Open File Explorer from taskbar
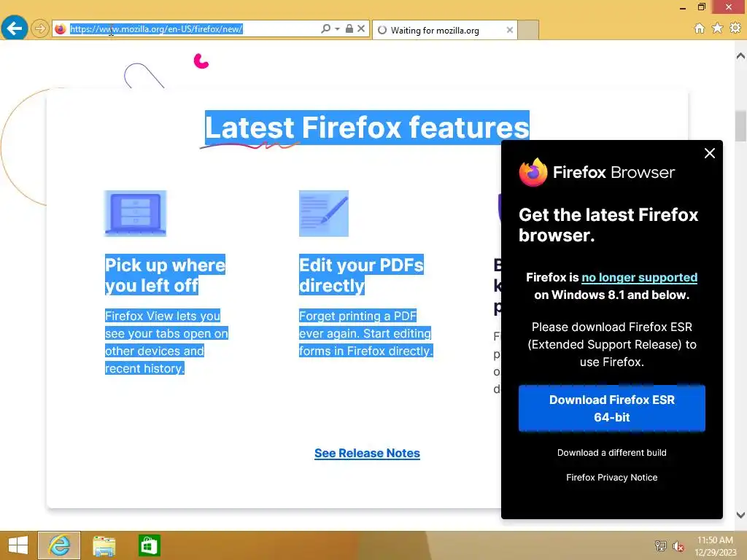 point(104,545)
